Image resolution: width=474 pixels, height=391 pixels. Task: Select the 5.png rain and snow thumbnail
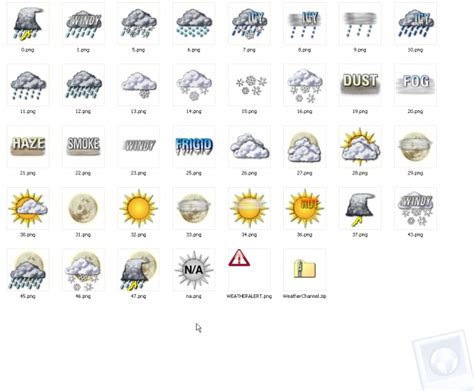(x=139, y=23)
